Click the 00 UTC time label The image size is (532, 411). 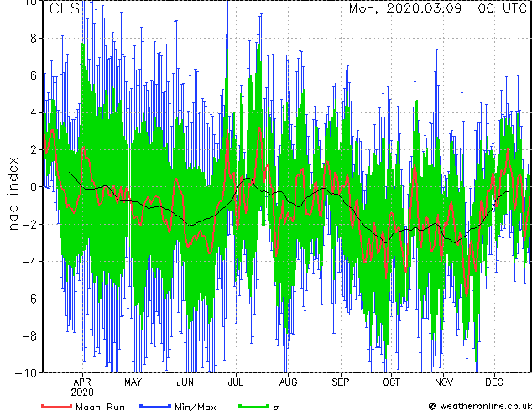(x=503, y=8)
